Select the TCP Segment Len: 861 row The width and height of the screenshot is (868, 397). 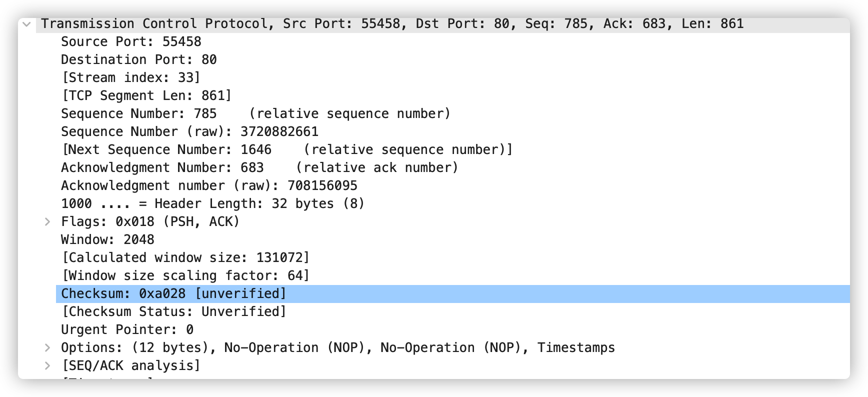(x=146, y=96)
